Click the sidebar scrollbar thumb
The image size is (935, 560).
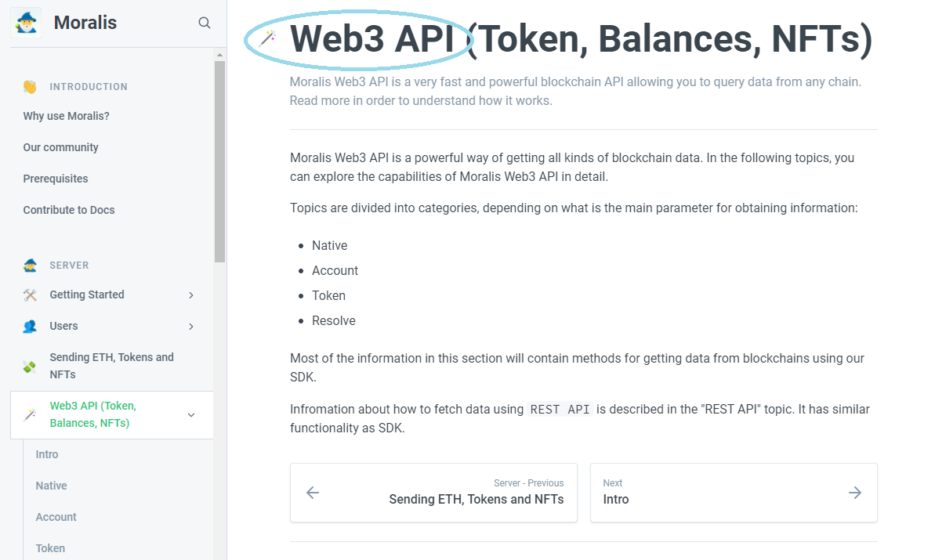219,161
